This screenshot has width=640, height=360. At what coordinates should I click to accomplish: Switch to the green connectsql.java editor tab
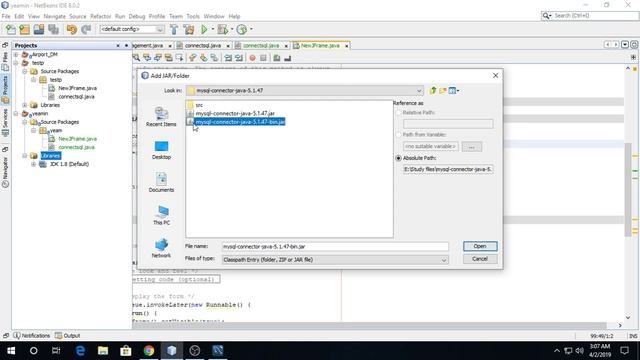[x=261, y=45]
